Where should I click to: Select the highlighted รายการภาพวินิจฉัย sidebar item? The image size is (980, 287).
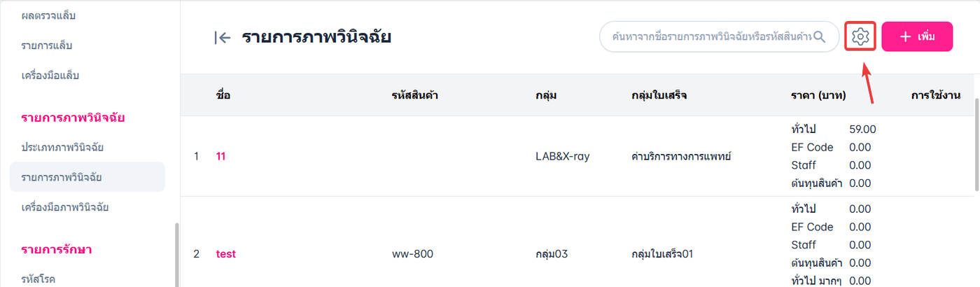[62, 177]
